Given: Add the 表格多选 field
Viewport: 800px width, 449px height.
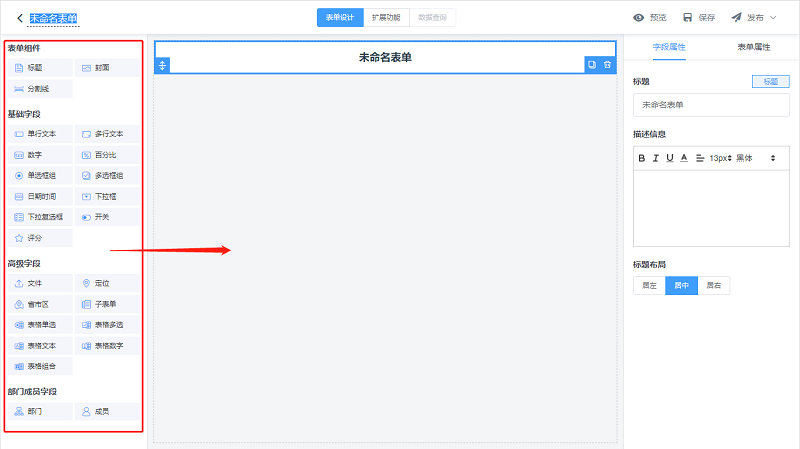Looking at the screenshot, I should click(x=108, y=325).
